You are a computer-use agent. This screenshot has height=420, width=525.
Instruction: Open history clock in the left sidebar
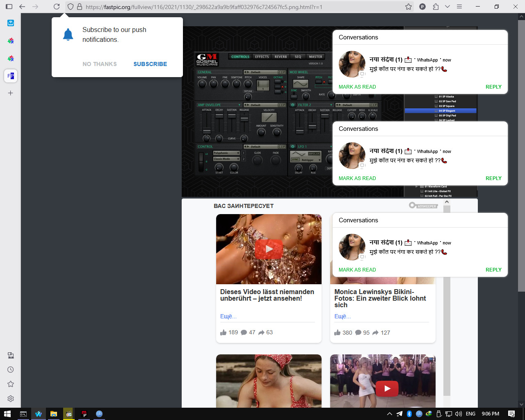(11, 370)
